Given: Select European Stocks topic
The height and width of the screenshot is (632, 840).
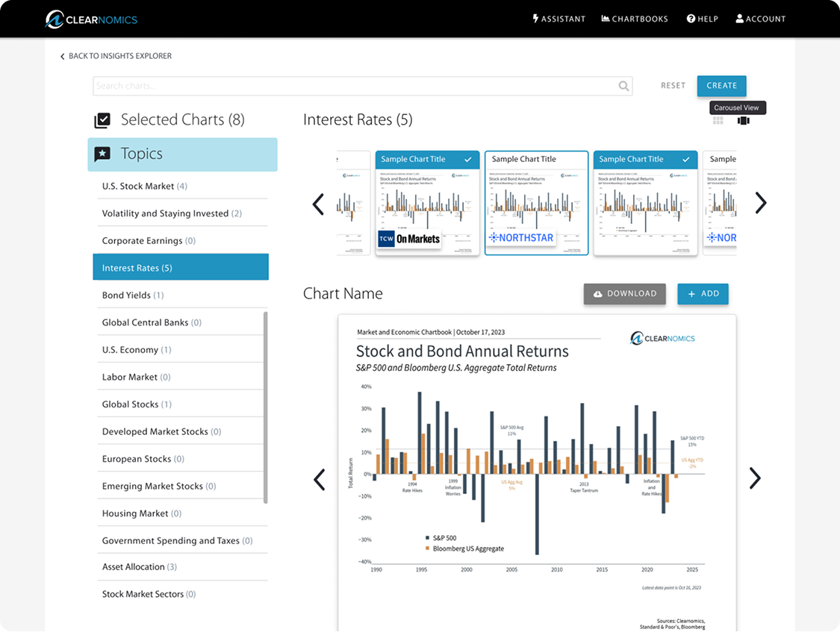Looking at the screenshot, I should tap(180, 459).
